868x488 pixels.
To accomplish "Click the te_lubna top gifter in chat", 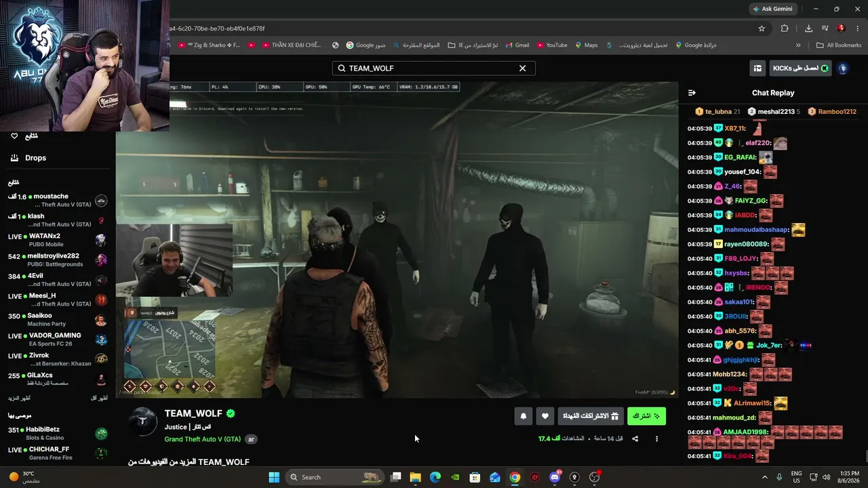I will point(717,112).
